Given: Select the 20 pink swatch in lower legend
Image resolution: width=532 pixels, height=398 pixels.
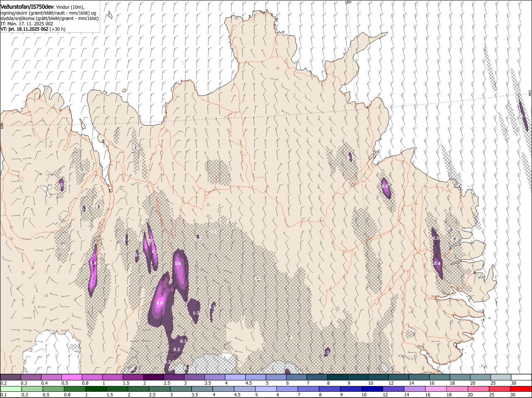Looking at the screenshot, I should coord(478,389).
